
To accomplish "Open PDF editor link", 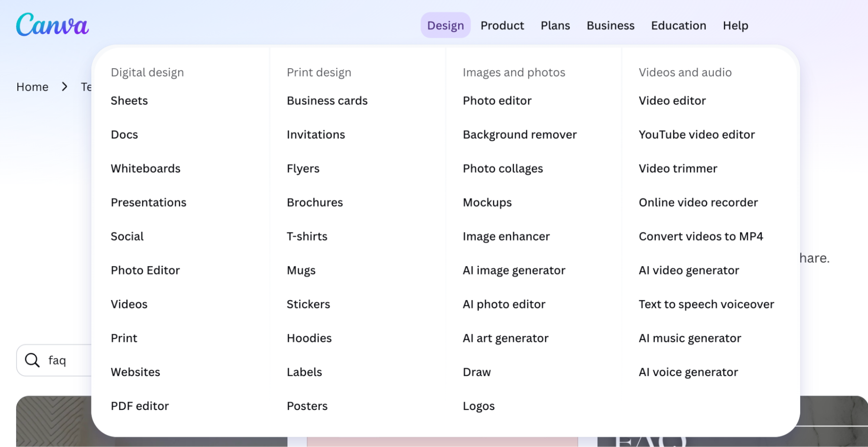I will pos(140,406).
